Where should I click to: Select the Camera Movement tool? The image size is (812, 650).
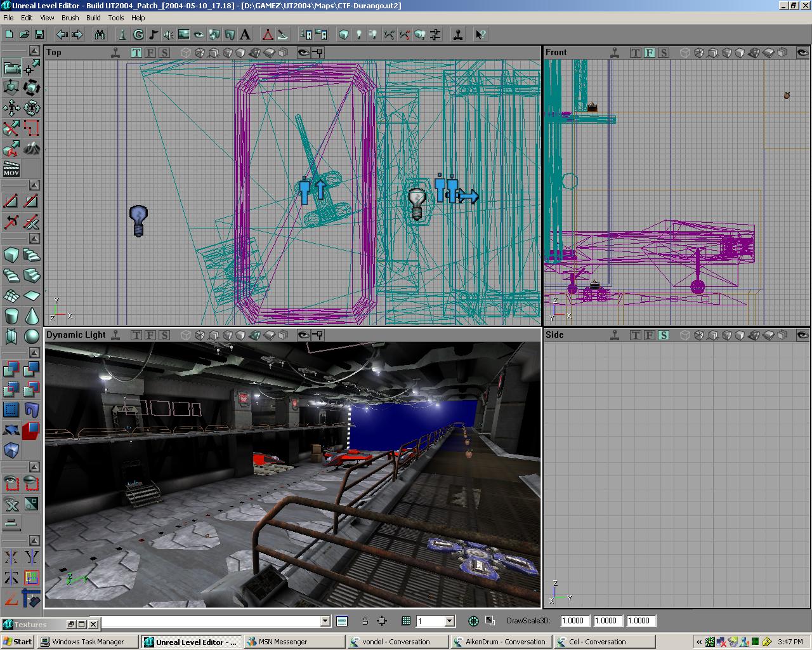pyautogui.click(x=11, y=67)
